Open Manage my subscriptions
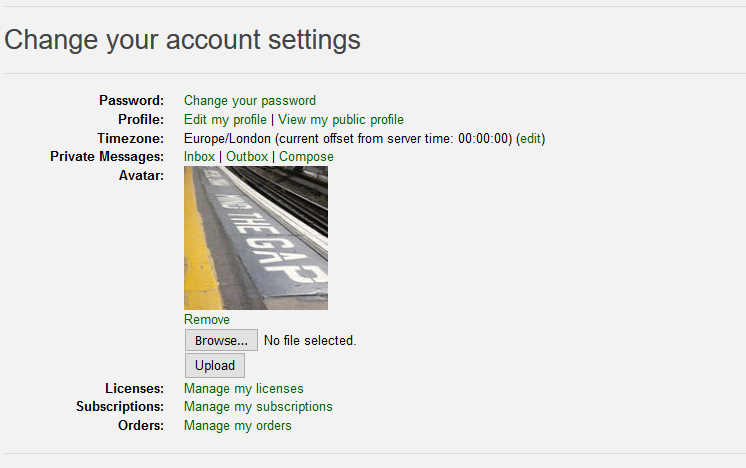The image size is (746, 468). pyautogui.click(x=258, y=407)
